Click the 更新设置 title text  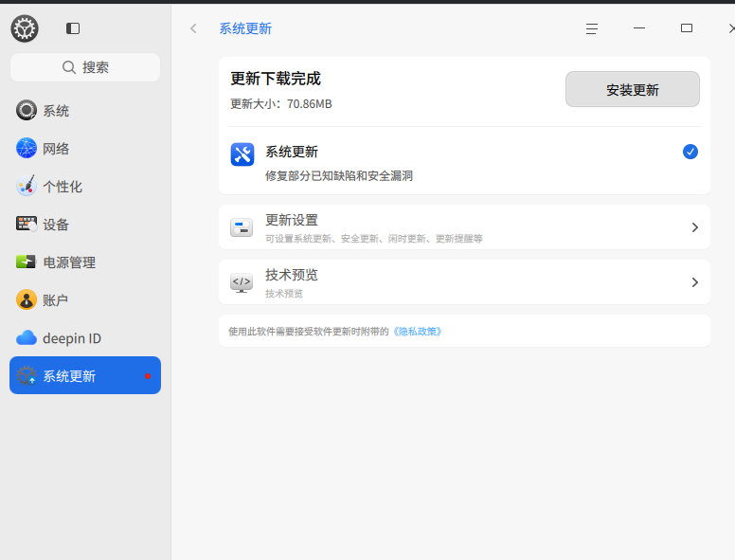292,220
